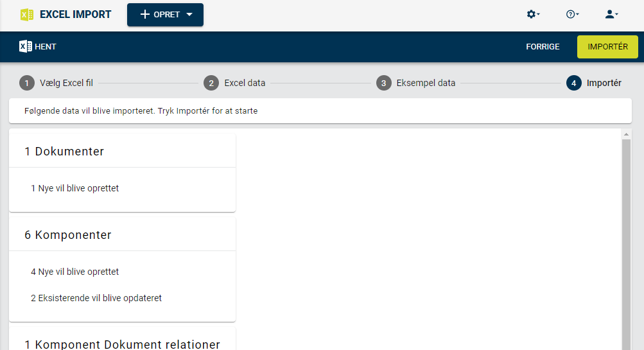
Task: Click the Excel data step label
Action: (245, 83)
